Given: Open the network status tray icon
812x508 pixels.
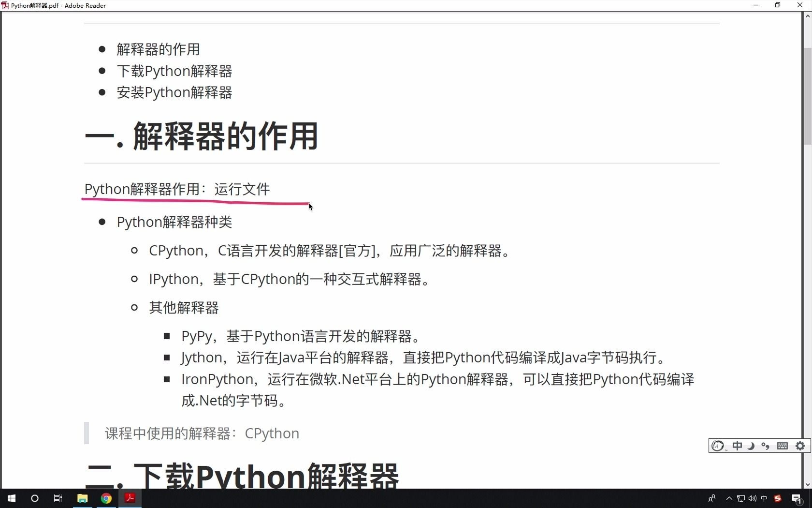Looking at the screenshot, I should pos(741,498).
